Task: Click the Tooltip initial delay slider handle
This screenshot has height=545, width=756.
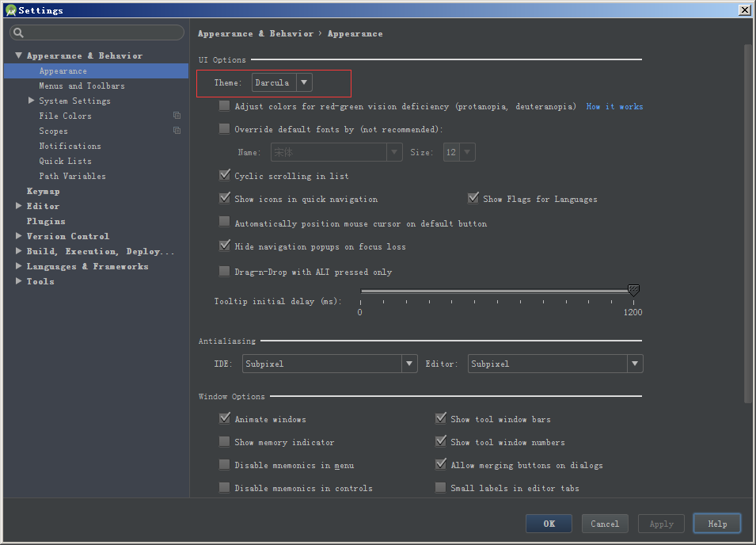Action: [x=633, y=291]
